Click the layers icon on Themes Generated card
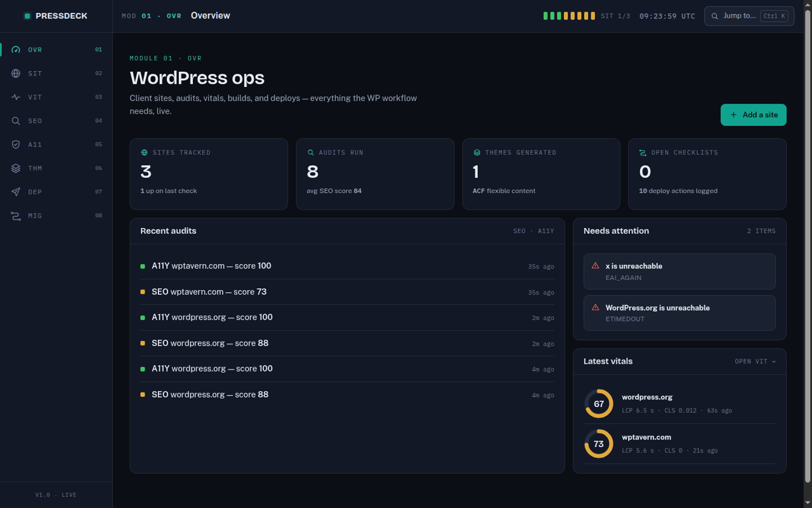Screen dimensions: 812x508 476,152
